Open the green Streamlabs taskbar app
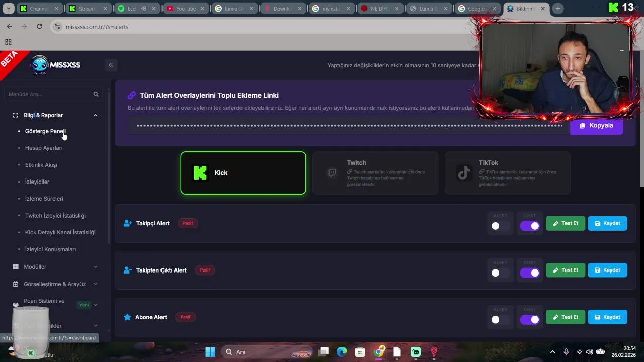The height and width of the screenshot is (362, 644). (x=416, y=352)
